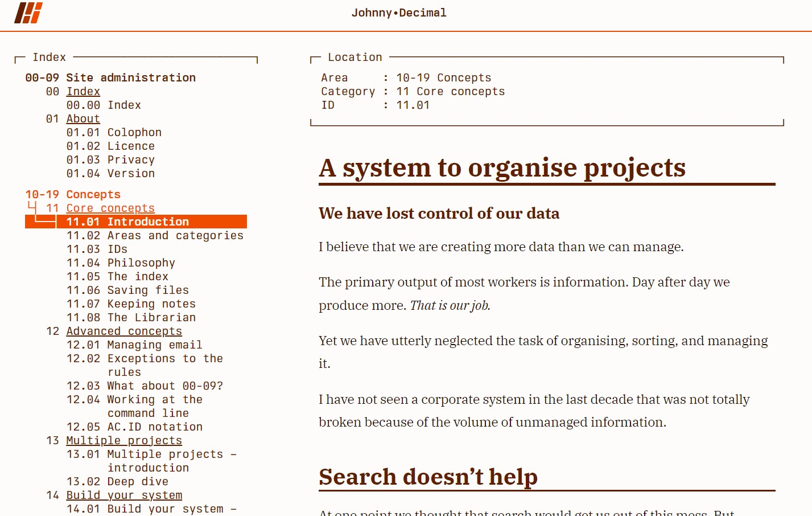Open the Johnny•Decimal site title
This screenshot has height=516, width=812.
coord(399,13)
